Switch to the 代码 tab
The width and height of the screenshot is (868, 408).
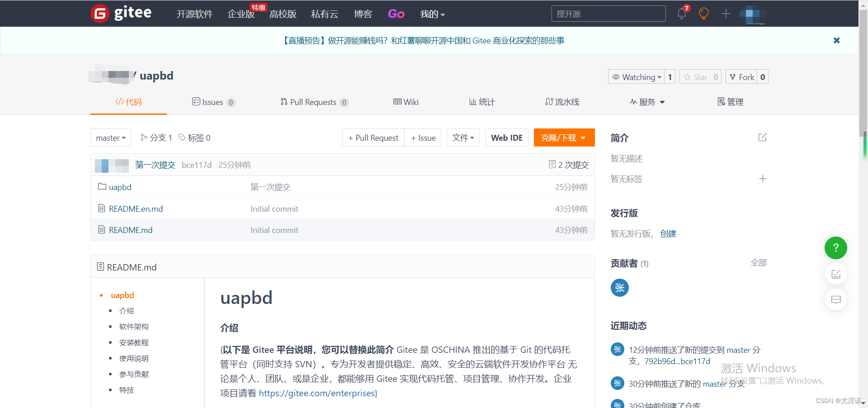pos(128,102)
